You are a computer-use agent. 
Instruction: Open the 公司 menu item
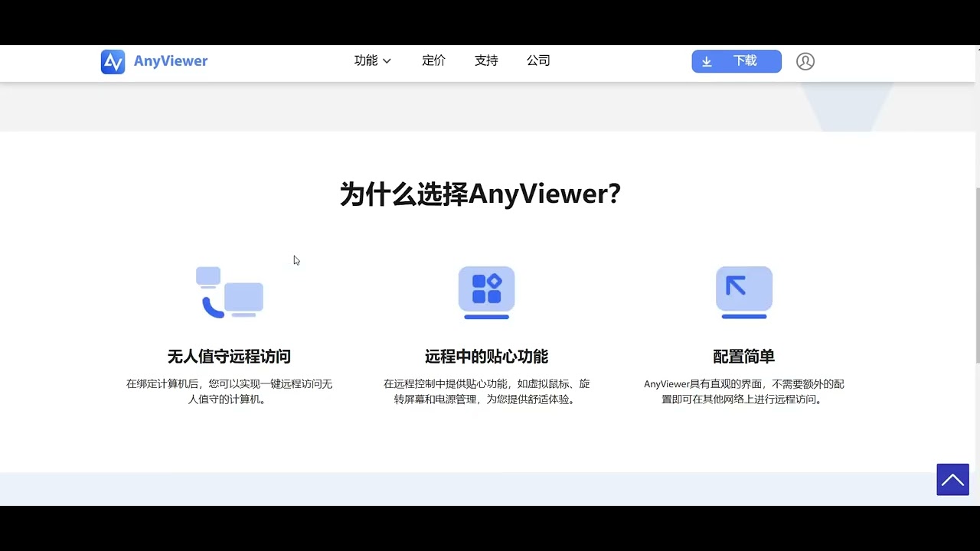[x=538, y=60]
